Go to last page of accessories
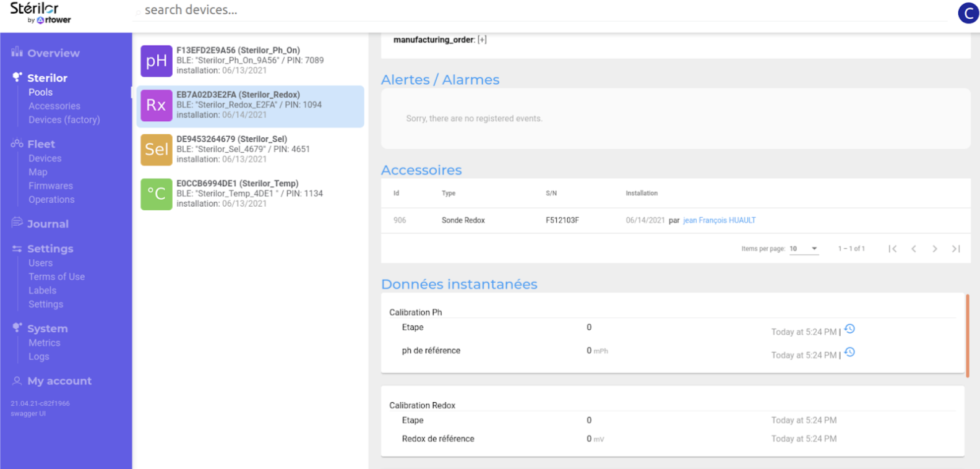The image size is (980, 469). pyautogui.click(x=956, y=249)
